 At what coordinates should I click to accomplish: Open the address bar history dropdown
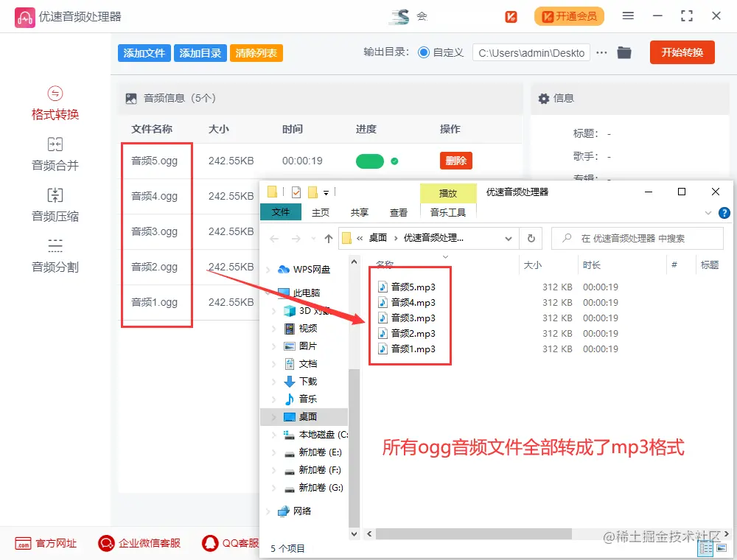(x=508, y=238)
